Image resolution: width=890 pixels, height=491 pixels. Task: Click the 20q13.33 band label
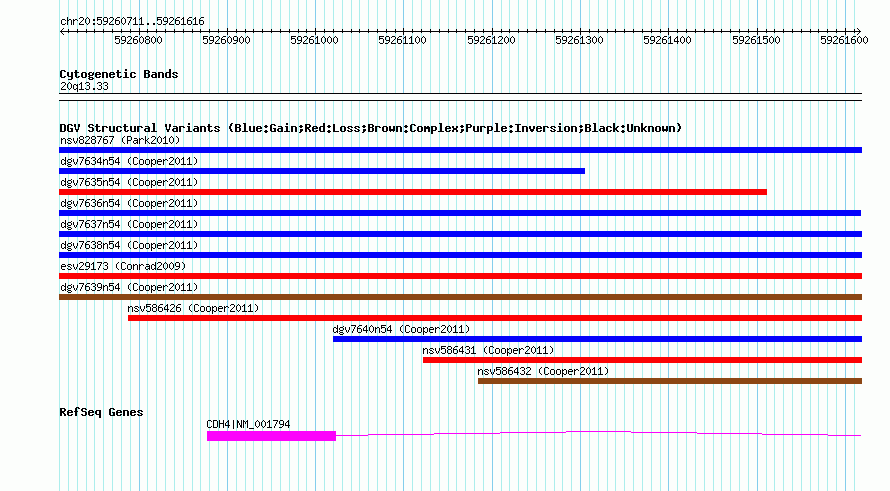pos(84,86)
